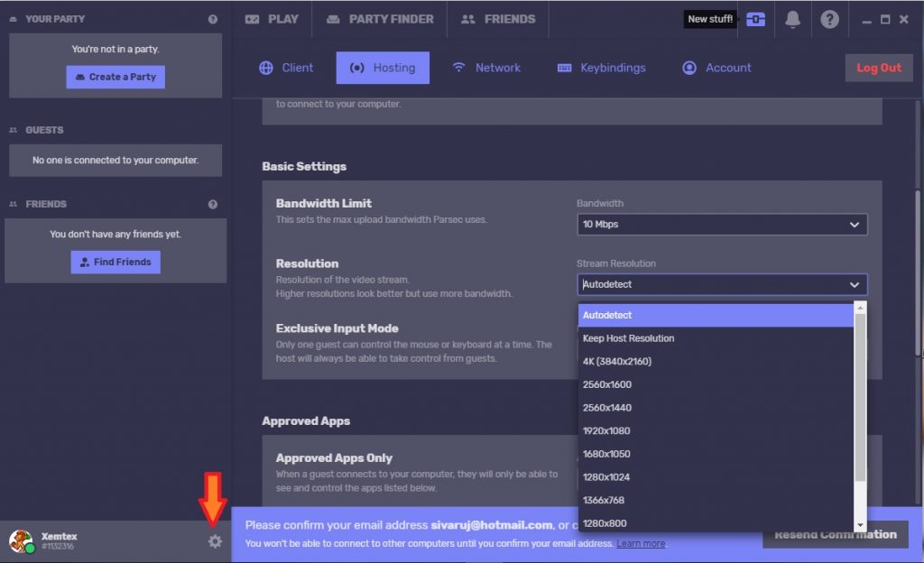This screenshot has width=924, height=563.
Task: Click the Hosting broadcast icon
Action: 356,68
